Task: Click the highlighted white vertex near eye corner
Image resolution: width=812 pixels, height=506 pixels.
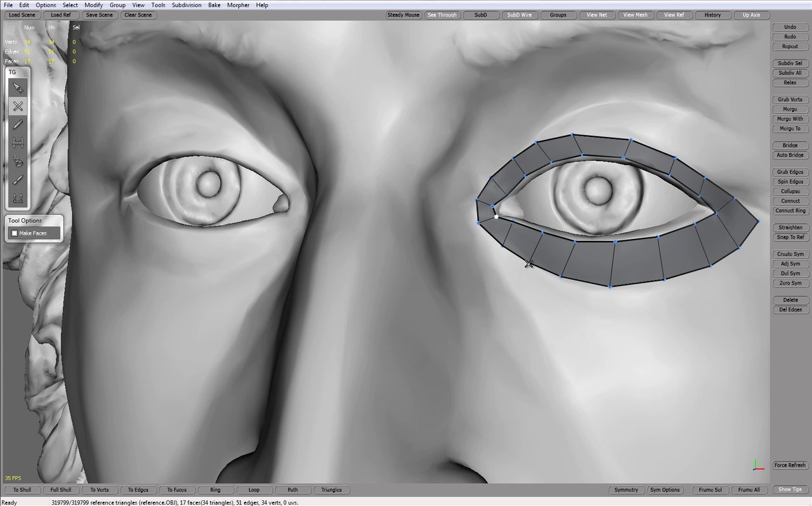Action: point(496,217)
